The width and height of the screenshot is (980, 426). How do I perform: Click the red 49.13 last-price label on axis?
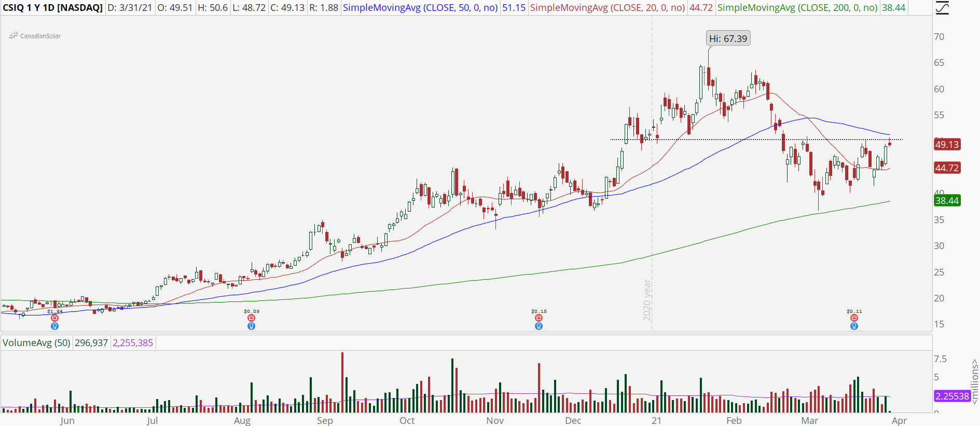(x=947, y=144)
